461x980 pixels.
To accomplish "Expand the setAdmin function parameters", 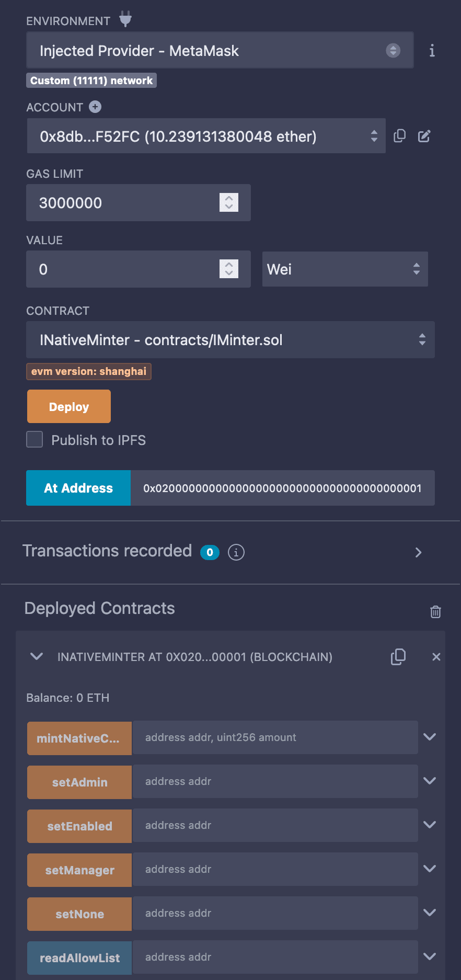I will tap(430, 781).
